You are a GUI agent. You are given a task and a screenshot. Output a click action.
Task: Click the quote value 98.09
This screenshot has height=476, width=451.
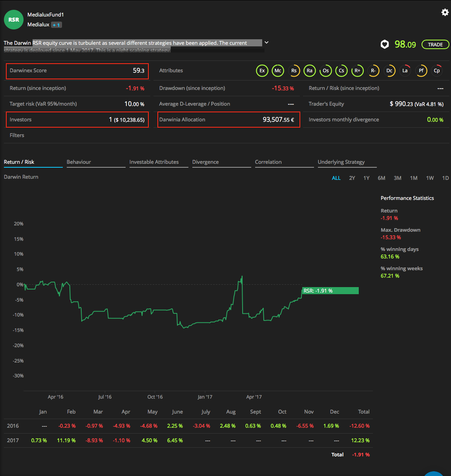(405, 44)
